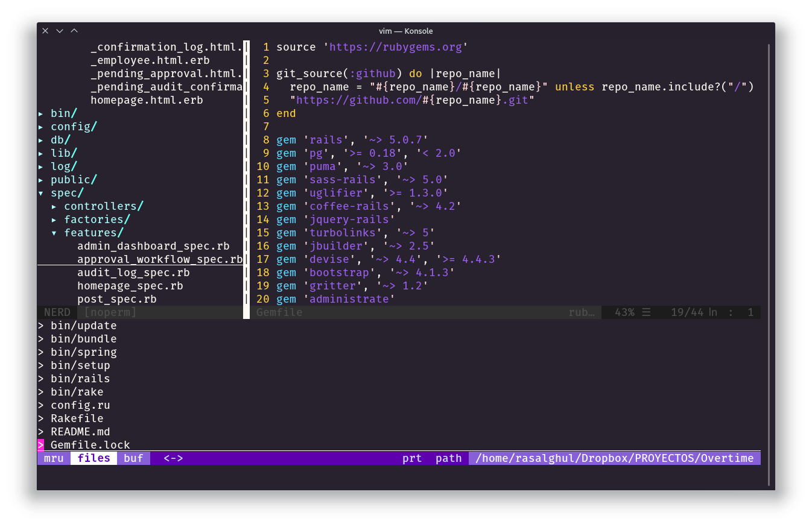Place cursor on gem 'gritter' line
This screenshot has height=527, width=812.
(352, 286)
